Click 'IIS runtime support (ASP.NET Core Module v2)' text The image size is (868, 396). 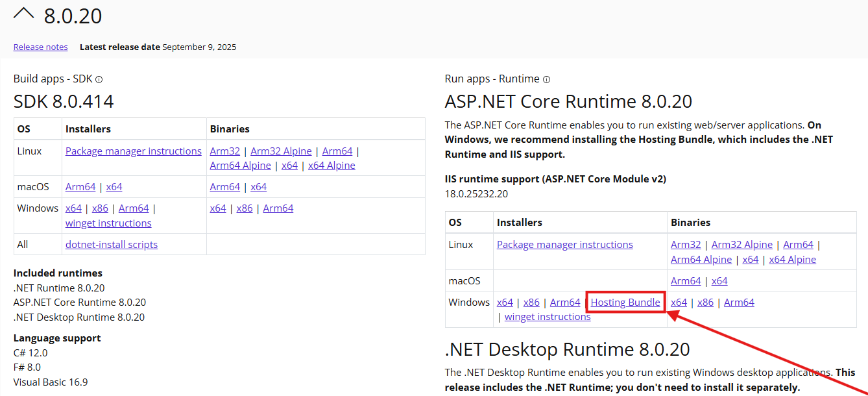pos(555,179)
